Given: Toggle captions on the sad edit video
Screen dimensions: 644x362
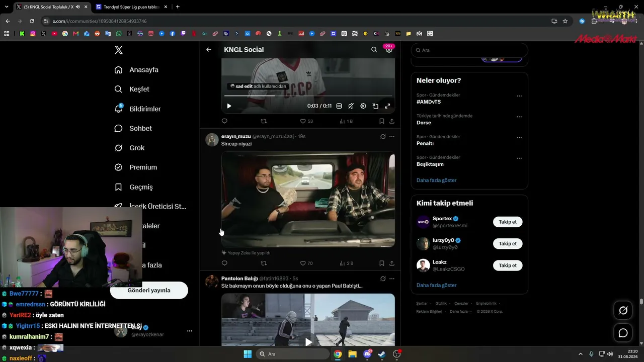Looking at the screenshot, I should coord(339,106).
